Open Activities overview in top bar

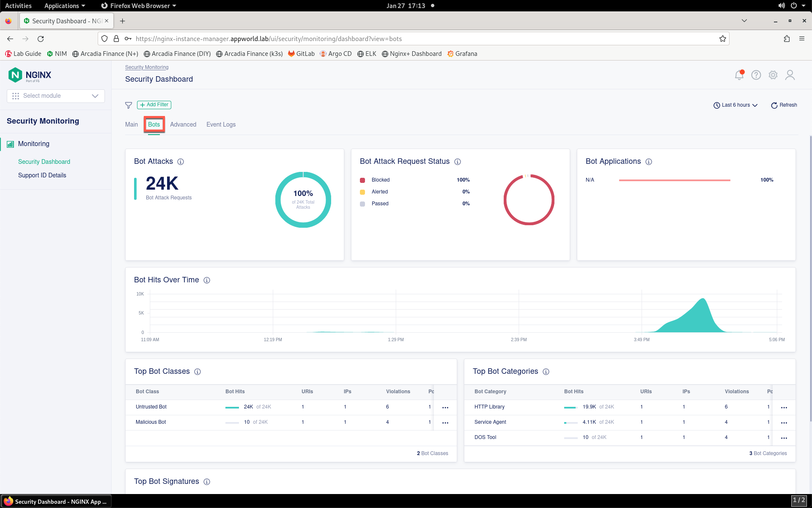[18, 6]
